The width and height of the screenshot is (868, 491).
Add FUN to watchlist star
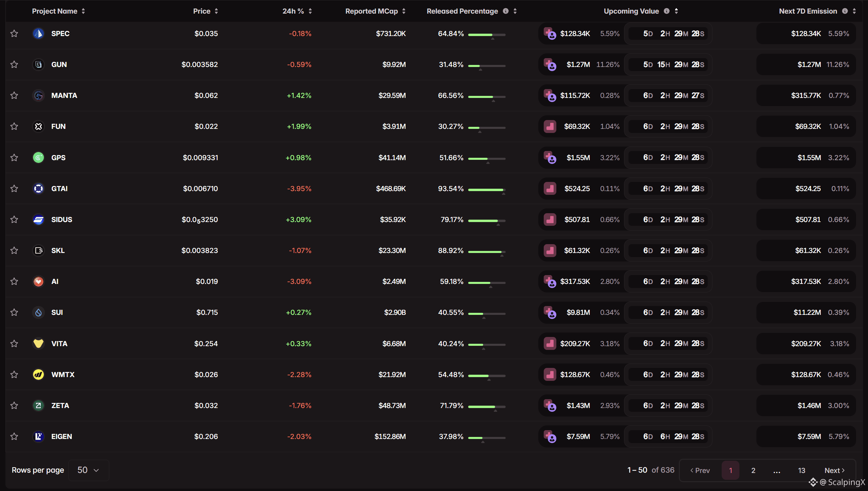pos(14,126)
